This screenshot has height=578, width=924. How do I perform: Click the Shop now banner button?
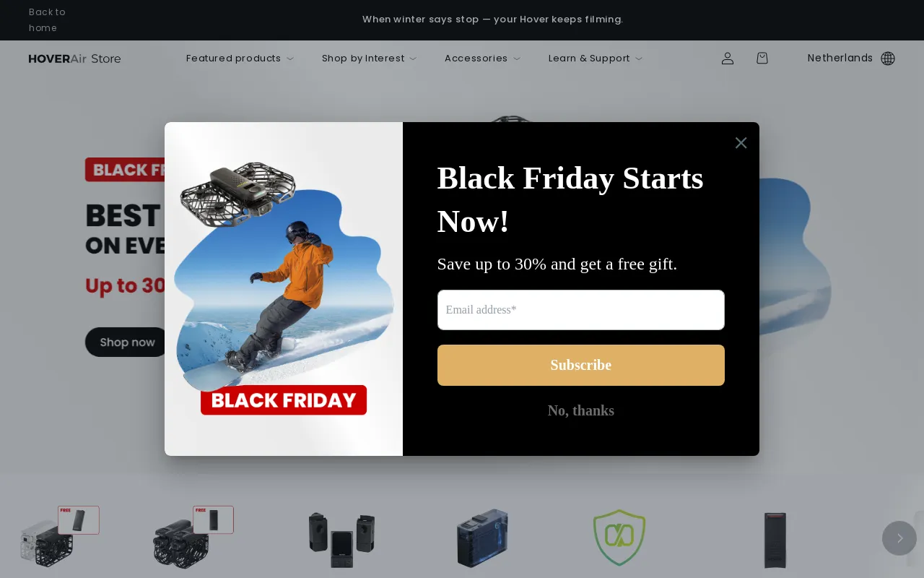pos(127,342)
